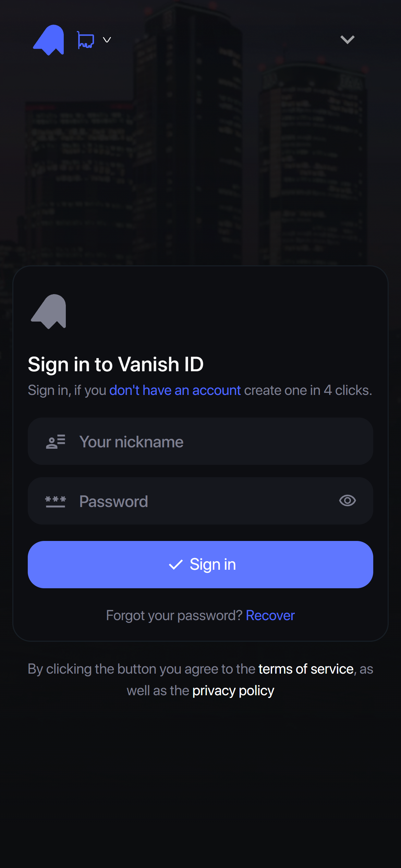Click the gray ghost logo in sign-in card
The image size is (401, 868).
tap(49, 311)
